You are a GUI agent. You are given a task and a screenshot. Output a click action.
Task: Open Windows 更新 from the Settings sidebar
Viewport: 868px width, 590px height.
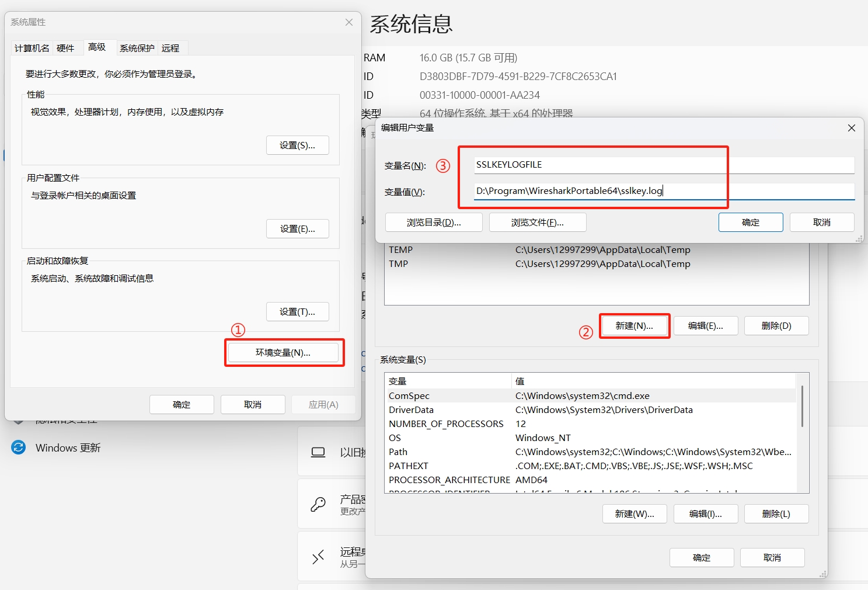(x=68, y=447)
